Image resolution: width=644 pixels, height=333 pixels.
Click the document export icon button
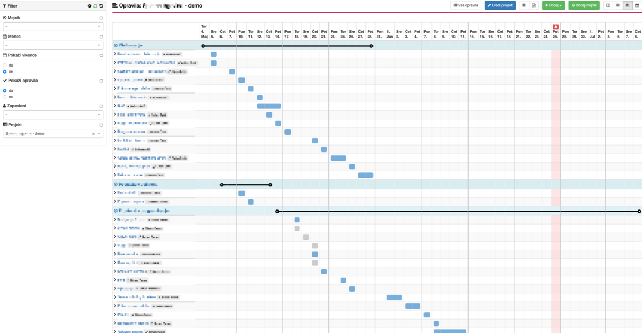(x=533, y=5)
